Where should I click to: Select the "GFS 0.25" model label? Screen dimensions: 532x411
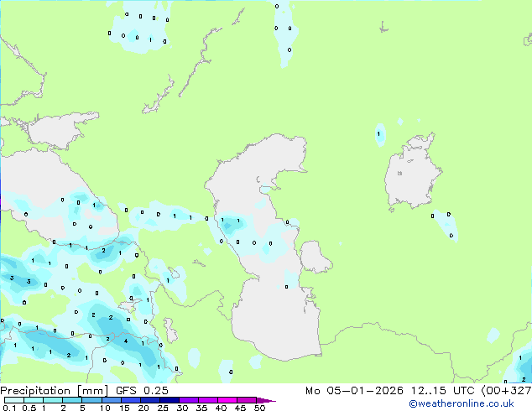click(142, 391)
